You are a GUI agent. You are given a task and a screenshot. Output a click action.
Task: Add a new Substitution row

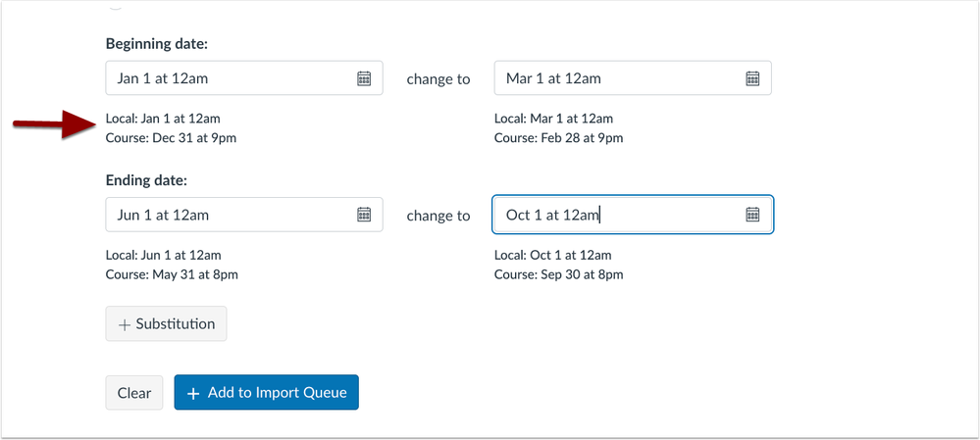[166, 324]
